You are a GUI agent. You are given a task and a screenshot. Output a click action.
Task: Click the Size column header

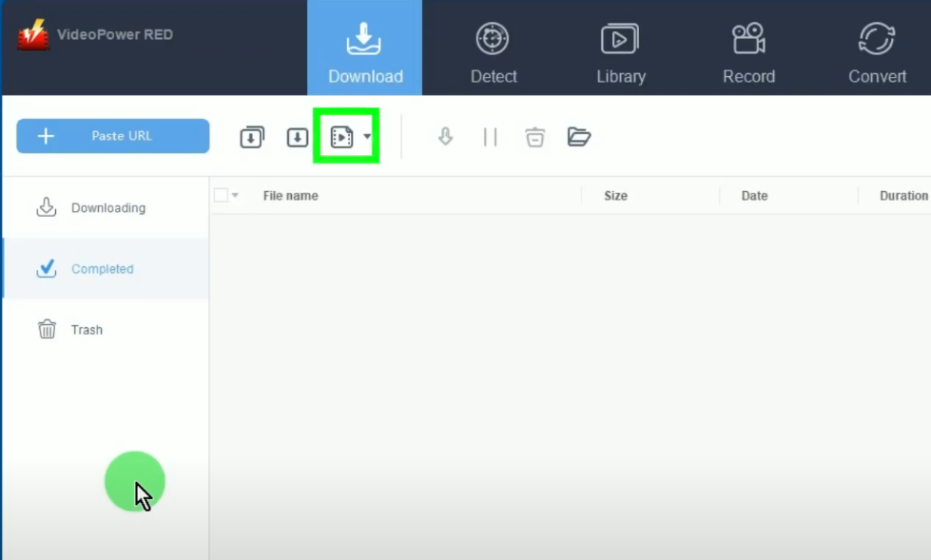(x=615, y=196)
